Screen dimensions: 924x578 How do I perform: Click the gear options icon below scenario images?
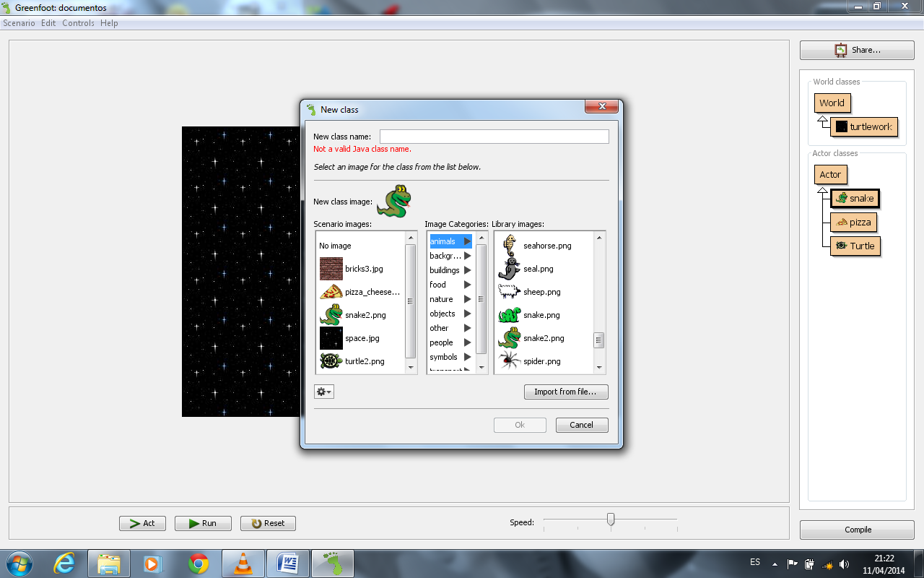pos(323,391)
